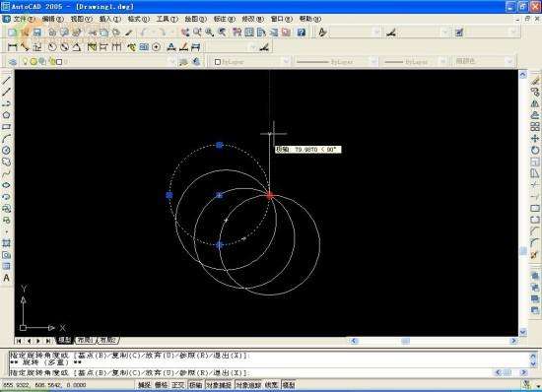
Task: Expand the ByLayer linetype dropdown
Action: (x=336, y=62)
